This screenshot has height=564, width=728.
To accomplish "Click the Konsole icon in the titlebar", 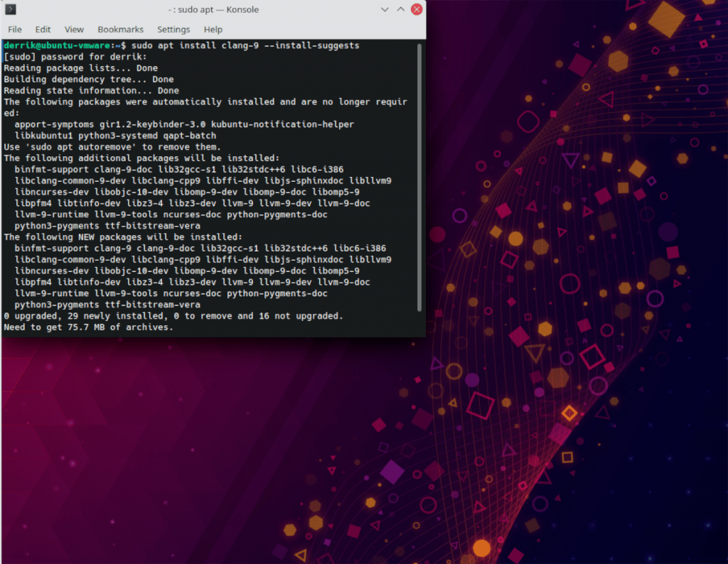I will pos(10,9).
